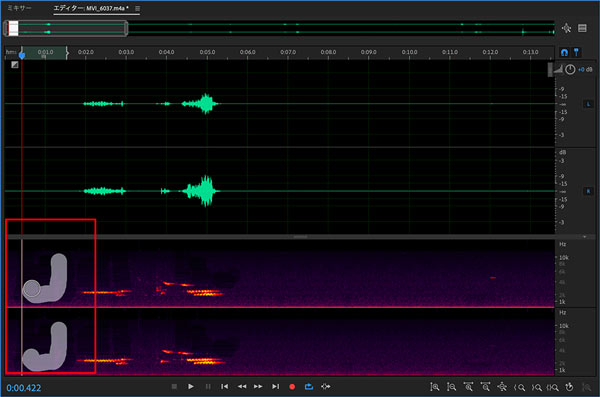Zoom in at the out point

click(536, 387)
